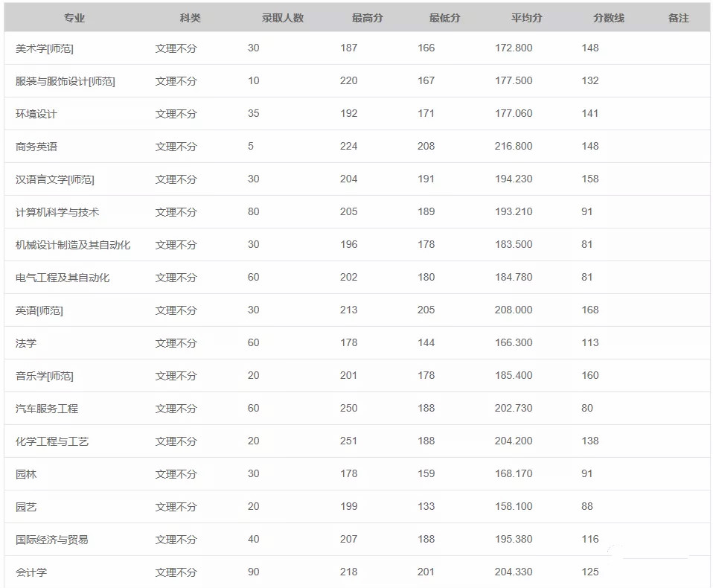Select the 美术学[师范] major name
The image size is (713, 588).
click(44, 48)
